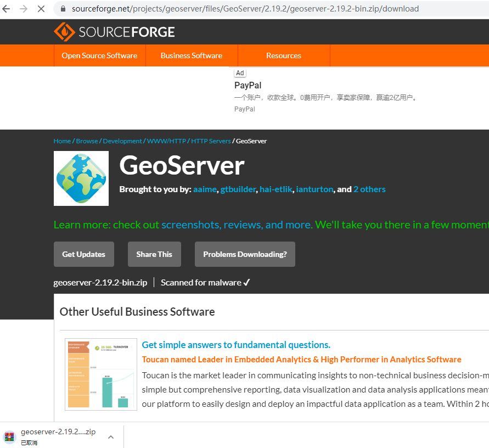Click the padlock icon in the address bar

[x=63, y=9]
